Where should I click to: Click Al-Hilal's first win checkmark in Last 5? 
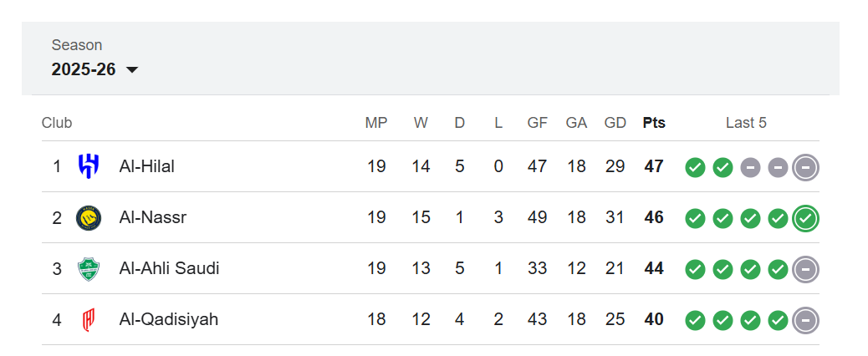(695, 167)
